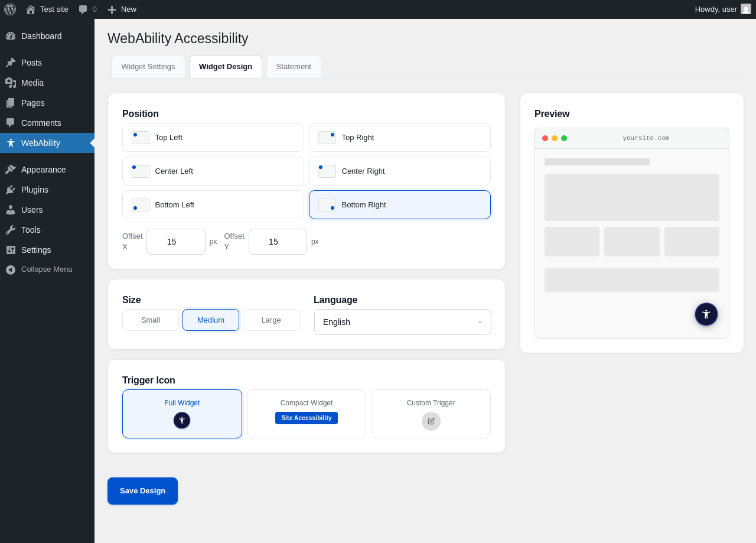Click the New content menu
Viewport: 756px width, 543px height.
pyautogui.click(x=122, y=9)
